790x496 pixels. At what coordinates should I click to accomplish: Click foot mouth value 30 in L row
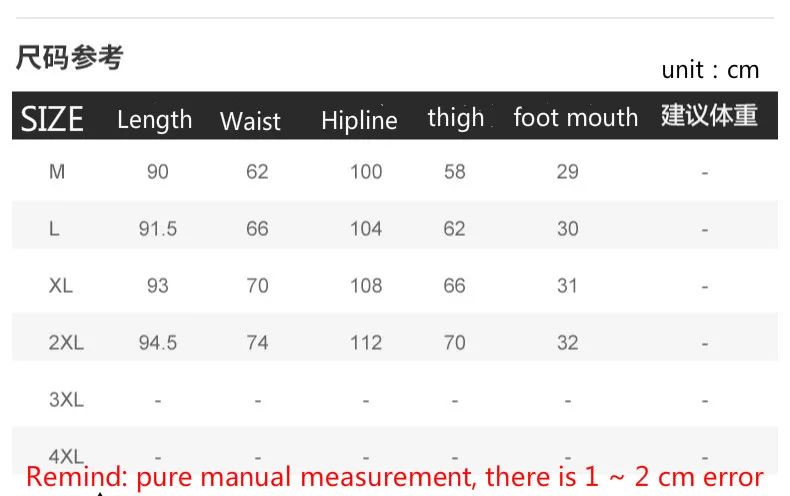click(568, 229)
